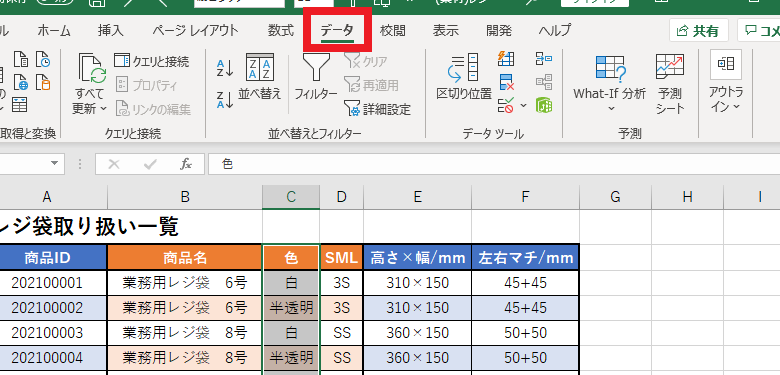Click the From Web data icon
Screen dimensions: 780x375
click(21, 82)
